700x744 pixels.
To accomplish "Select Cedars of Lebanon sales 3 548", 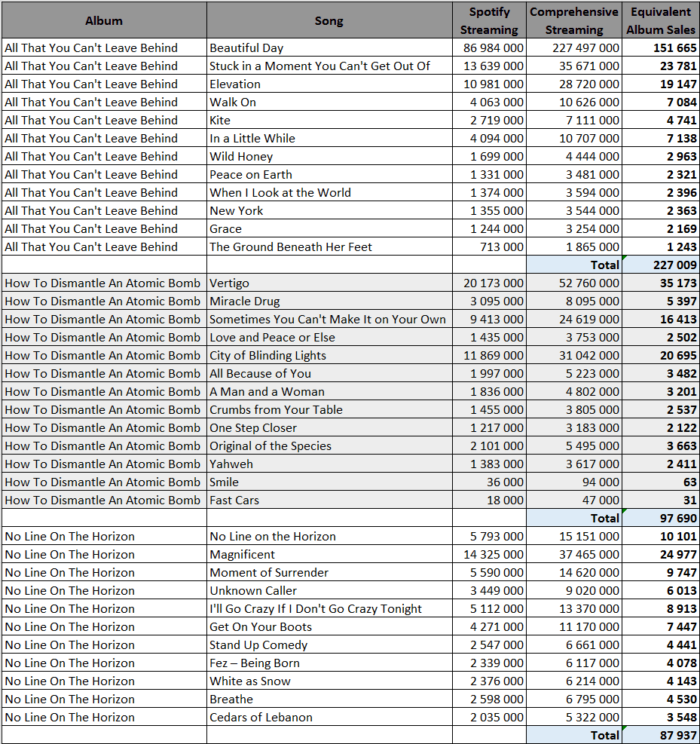I will [x=661, y=716].
